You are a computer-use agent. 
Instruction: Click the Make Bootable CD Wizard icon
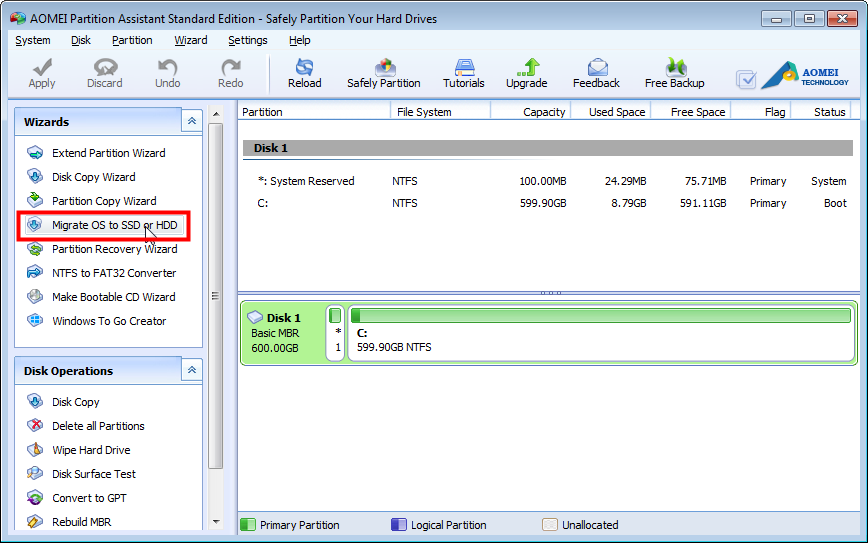coord(35,296)
